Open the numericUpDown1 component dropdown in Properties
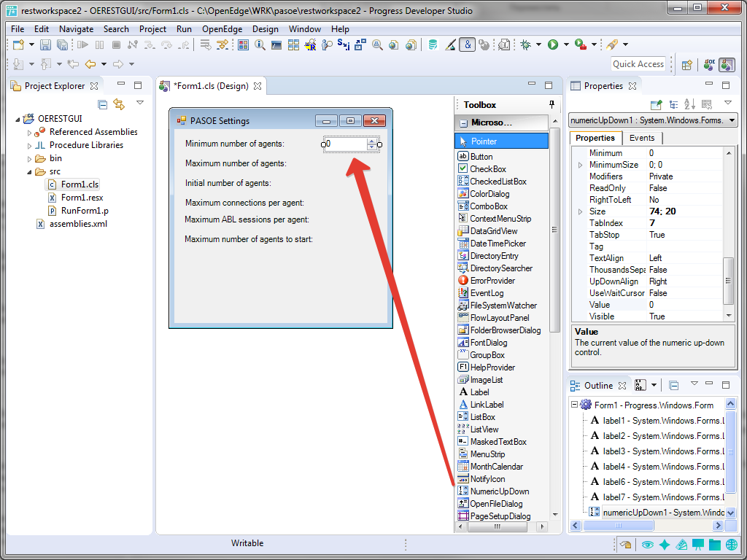The image size is (747, 560). click(x=732, y=120)
